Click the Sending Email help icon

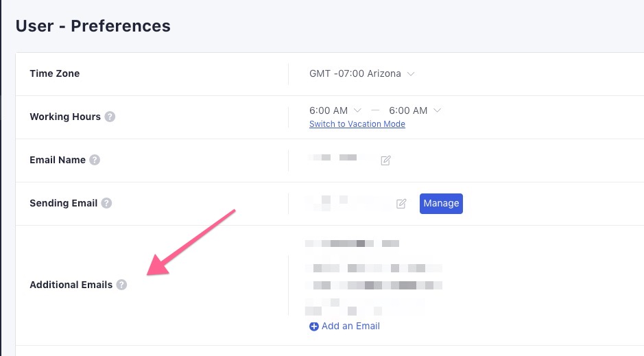[106, 203]
